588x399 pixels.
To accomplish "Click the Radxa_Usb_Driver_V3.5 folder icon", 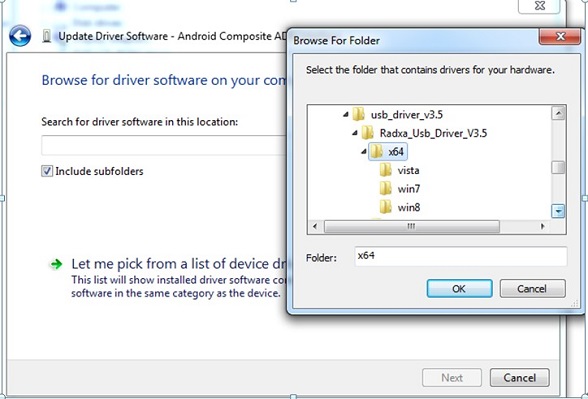I will coord(368,133).
